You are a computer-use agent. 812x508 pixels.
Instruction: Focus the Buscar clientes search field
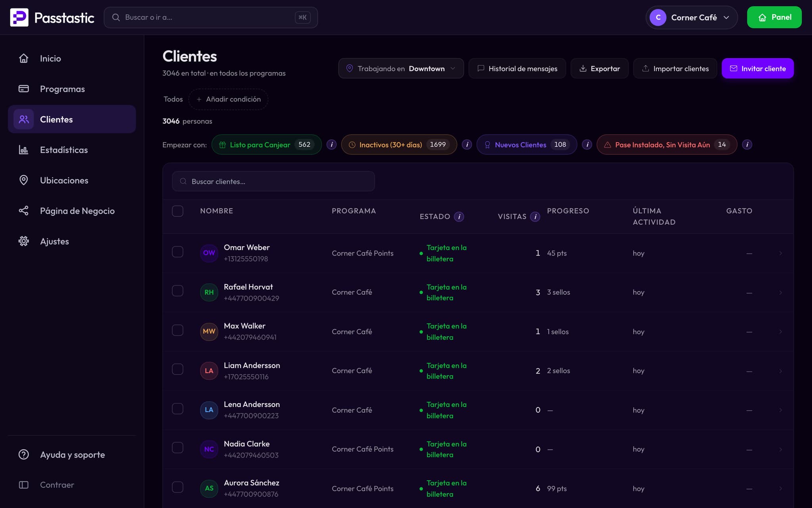pos(273,181)
